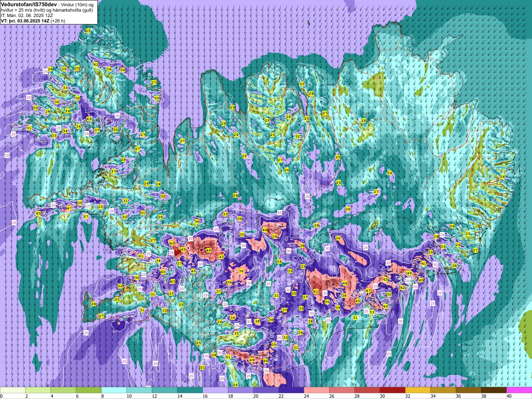Viewport: 532px width, 399px height.
Task: Select the pale lavender 16–18 m/s legend swatch
Action: tap(215, 390)
